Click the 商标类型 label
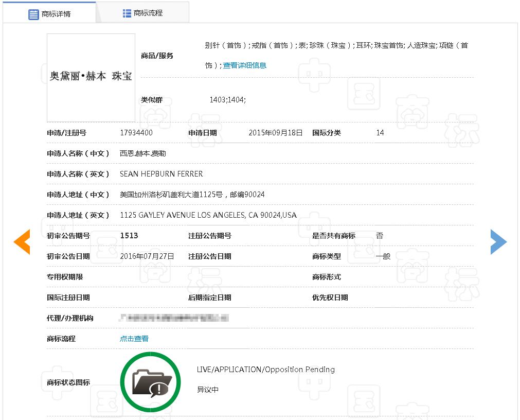 pyautogui.click(x=326, y=256)
